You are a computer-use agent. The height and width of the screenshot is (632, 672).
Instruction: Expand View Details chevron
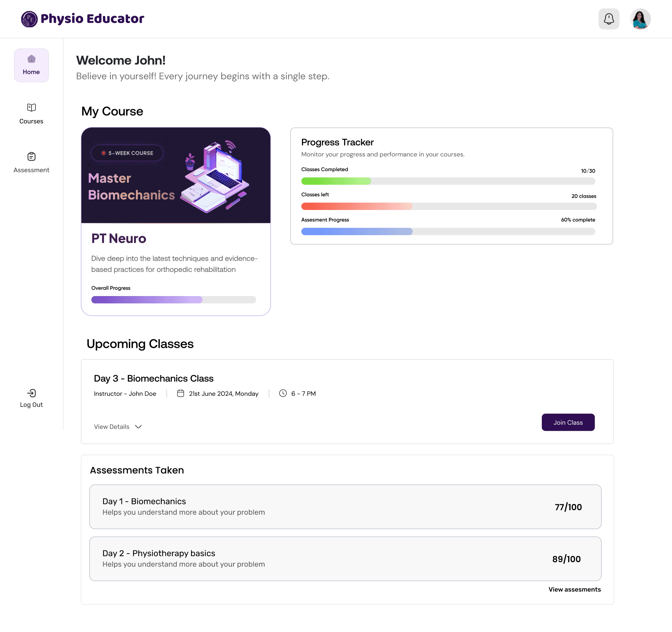coord(138,427)
